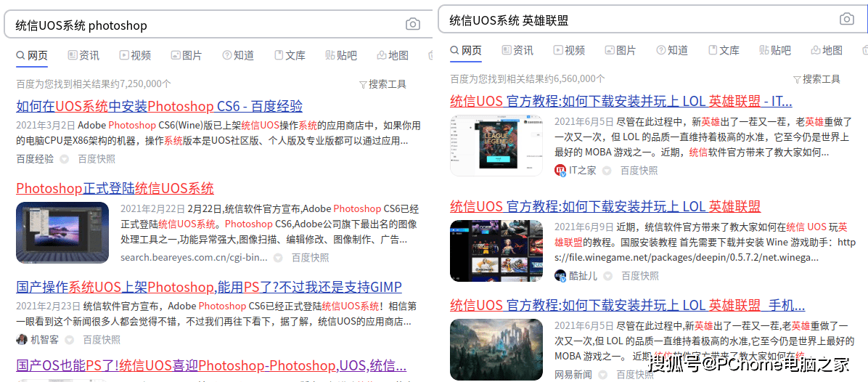
Task: Open 网页 tab in left Photoshop results
Action: point(32,55)
